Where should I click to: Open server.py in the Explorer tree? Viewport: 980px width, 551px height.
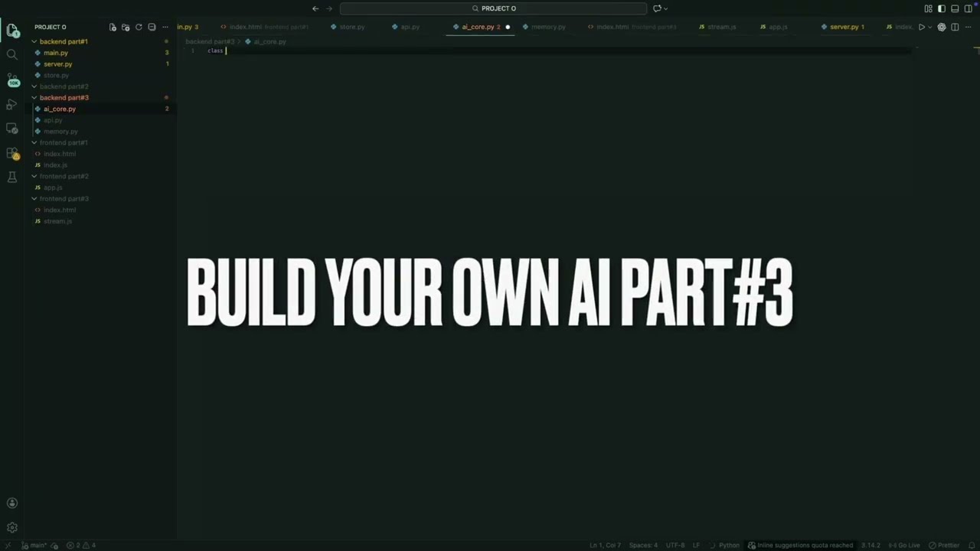point(58,64)
